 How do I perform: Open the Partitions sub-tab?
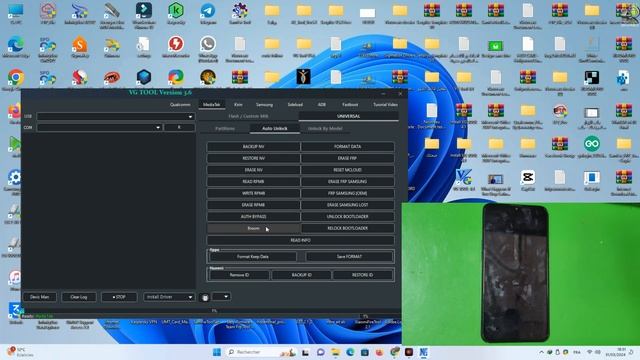coord(225,128)
